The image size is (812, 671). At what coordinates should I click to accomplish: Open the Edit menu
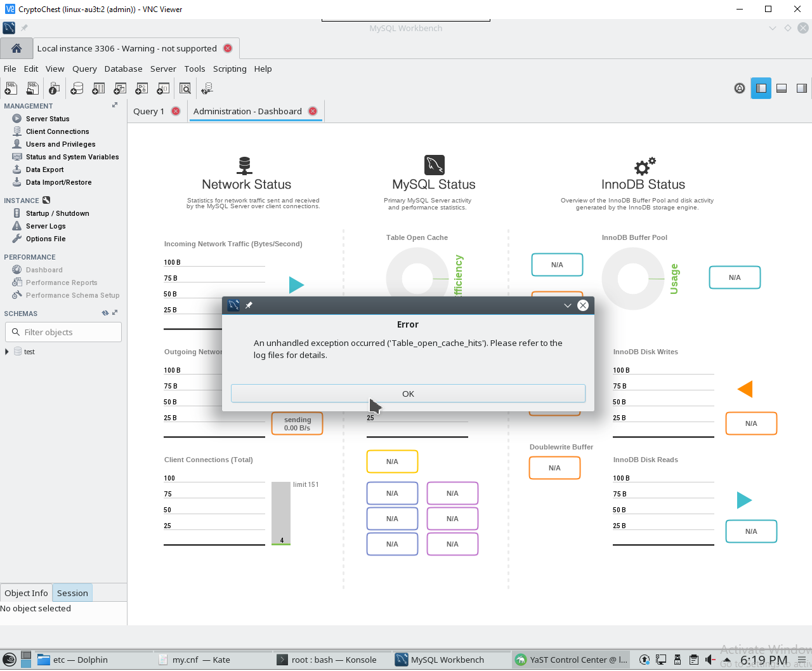(31, 69)
